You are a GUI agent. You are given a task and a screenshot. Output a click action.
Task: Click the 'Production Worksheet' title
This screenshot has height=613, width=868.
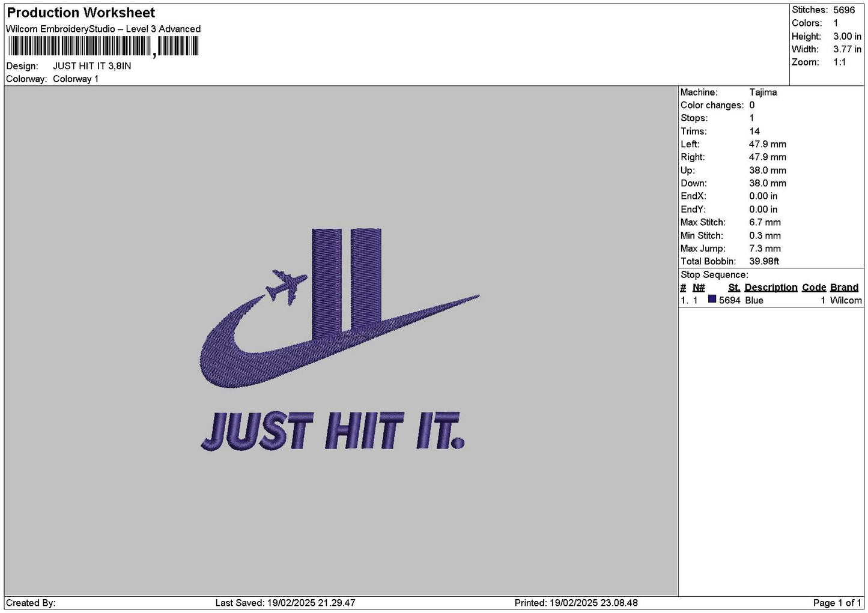pos(80,13)
